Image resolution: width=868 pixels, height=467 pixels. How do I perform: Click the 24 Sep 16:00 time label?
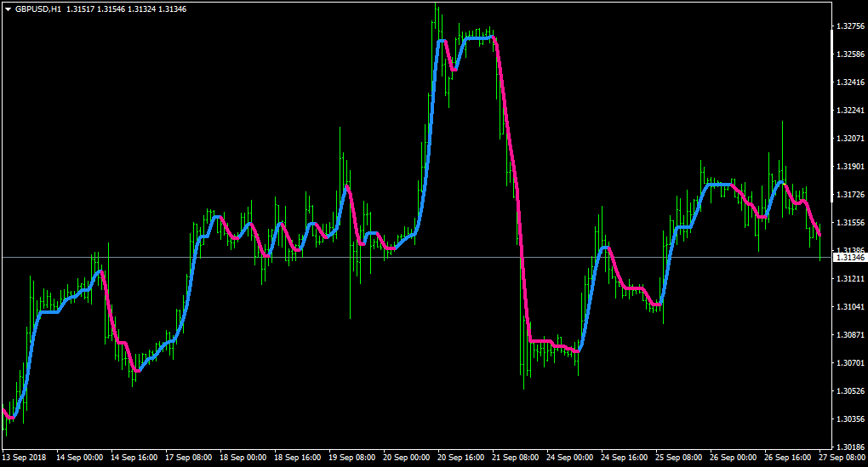pos(625,458)
